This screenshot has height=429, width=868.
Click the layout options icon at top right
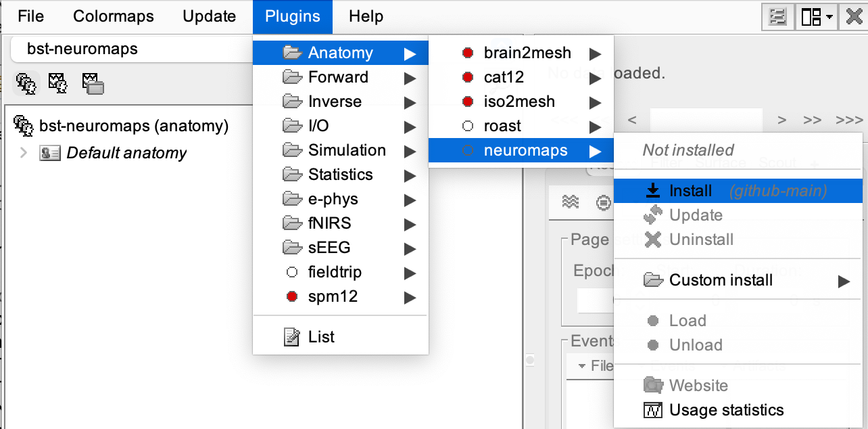tap(777, 17)
